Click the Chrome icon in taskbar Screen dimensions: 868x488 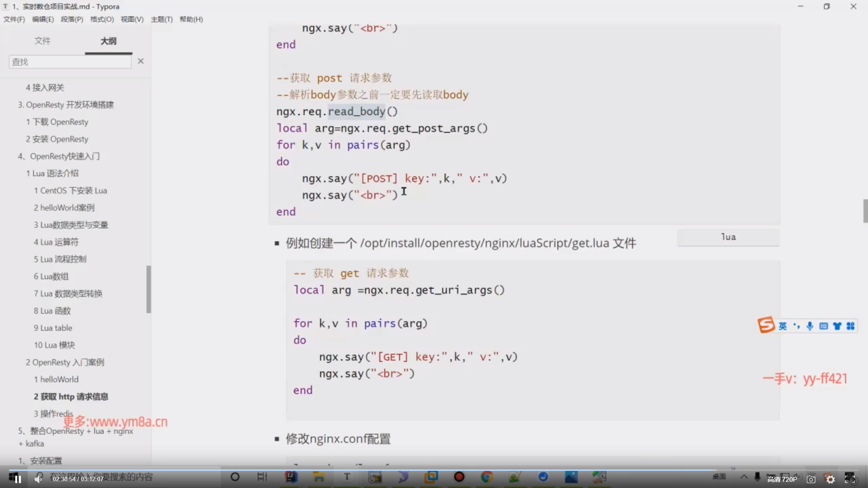(x=487, y=477)
